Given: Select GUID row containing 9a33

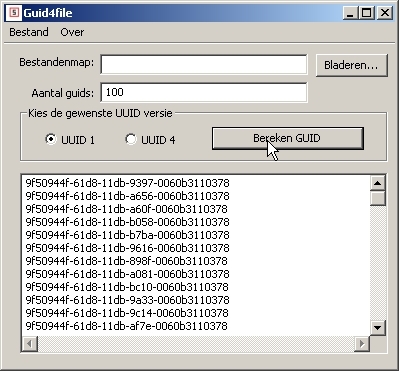Looking at the screenshot, I should 127,300.
